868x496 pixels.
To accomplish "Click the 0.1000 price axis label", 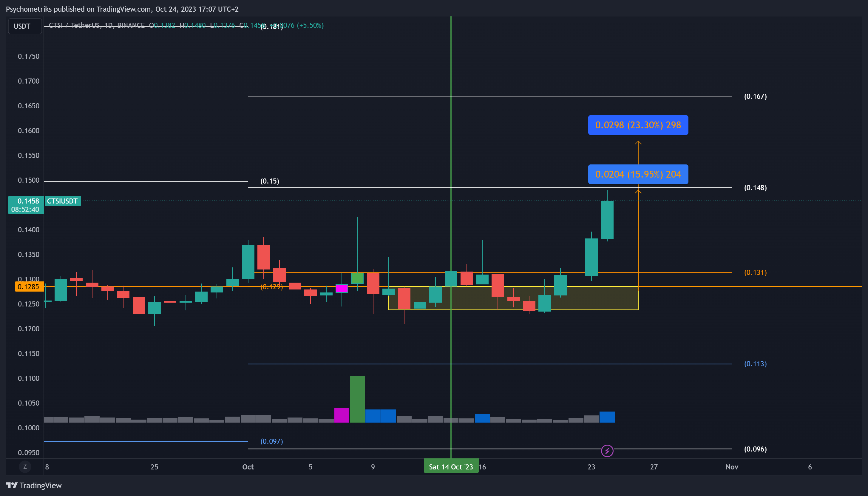I will click(x=29, y=428).
